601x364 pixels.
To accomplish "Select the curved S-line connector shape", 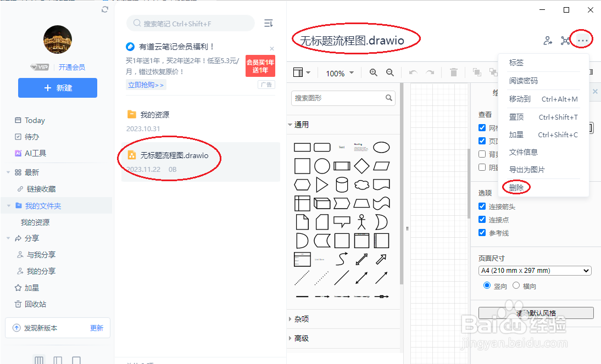I will pos(342,259).
